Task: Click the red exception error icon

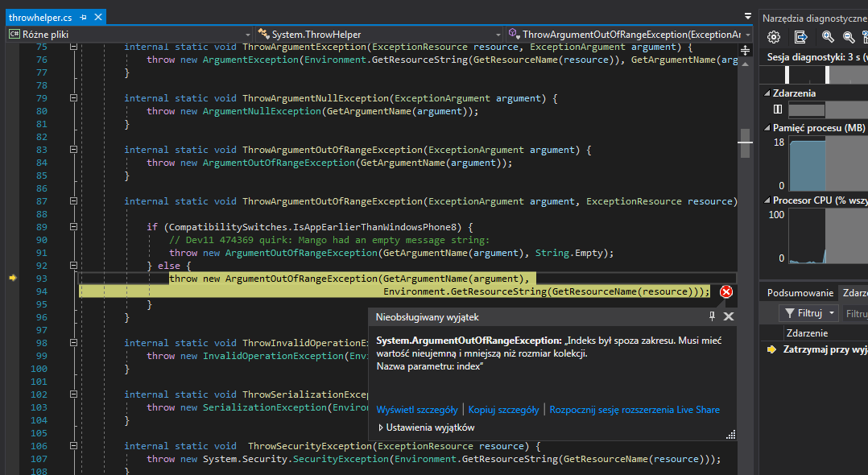Action: (x=725, y=291)
